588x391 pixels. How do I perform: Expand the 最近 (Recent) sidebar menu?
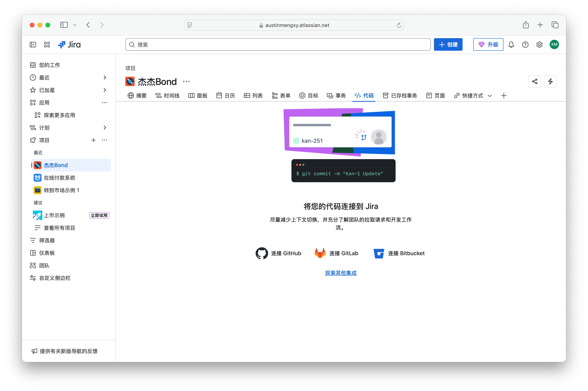pyautogui.click(x=105, y=77)
